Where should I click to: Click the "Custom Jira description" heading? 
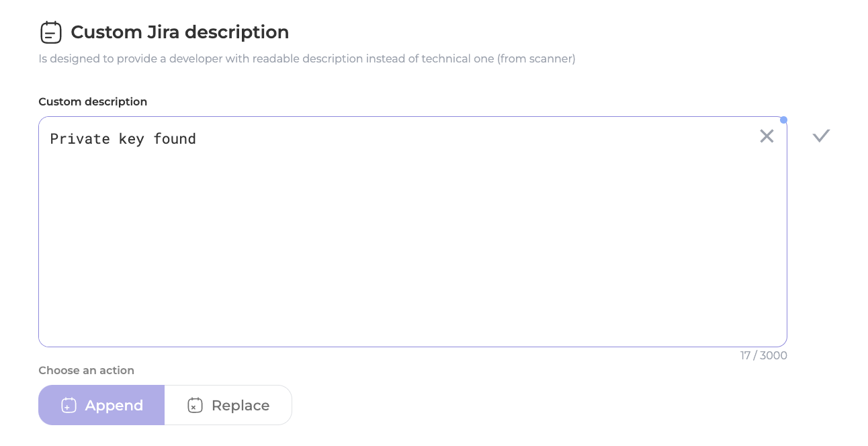click(x=179, y=32)
